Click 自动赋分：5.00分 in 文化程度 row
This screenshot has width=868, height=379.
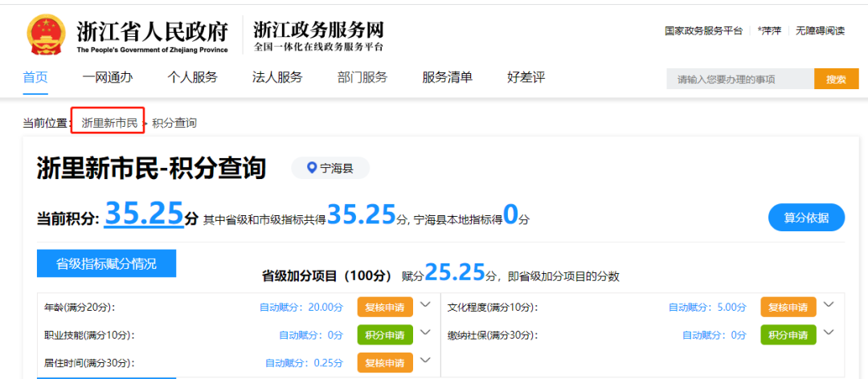pos(707,307)
